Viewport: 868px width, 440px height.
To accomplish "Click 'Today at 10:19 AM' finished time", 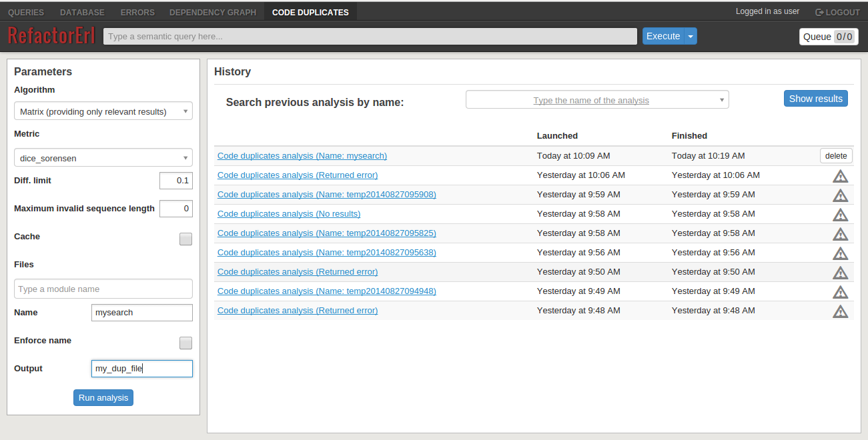I will (708, 156).
